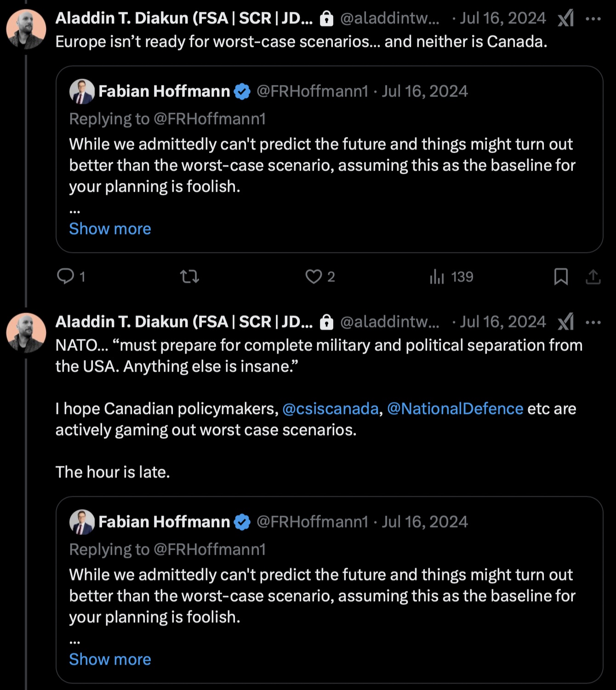
Task: Open the @NationalDefence mention link
Action: point(455,408)
